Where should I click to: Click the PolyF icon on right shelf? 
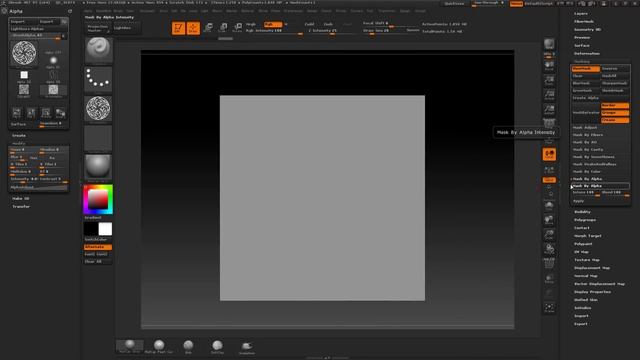pos(549,264)
